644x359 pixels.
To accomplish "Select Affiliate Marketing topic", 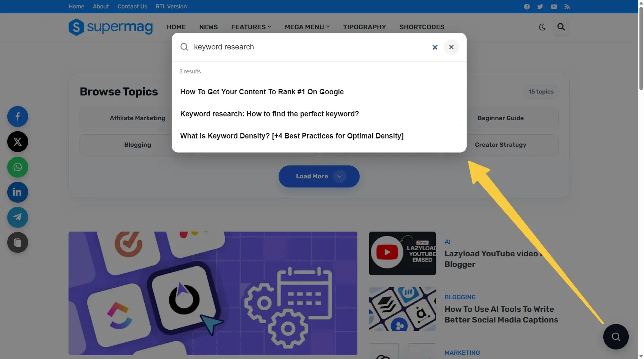I will (x=137, y=118).
